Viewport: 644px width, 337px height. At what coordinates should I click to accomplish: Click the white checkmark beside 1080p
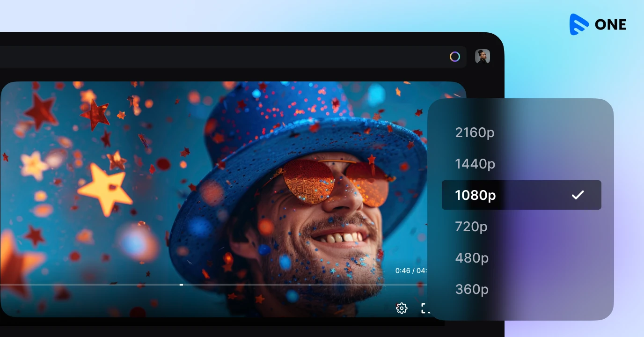[578, 195]
